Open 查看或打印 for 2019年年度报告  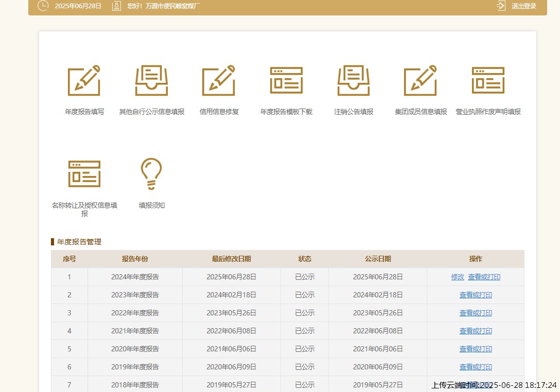point(476,367)
